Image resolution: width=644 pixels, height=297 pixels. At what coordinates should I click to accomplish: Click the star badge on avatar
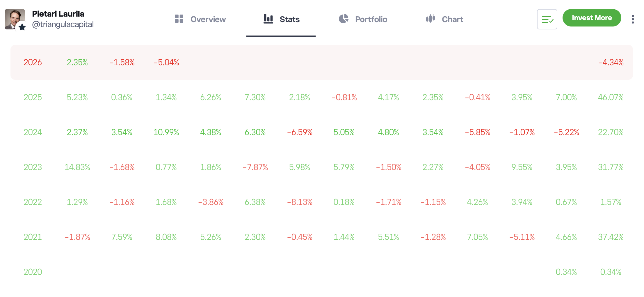(22, 27)
